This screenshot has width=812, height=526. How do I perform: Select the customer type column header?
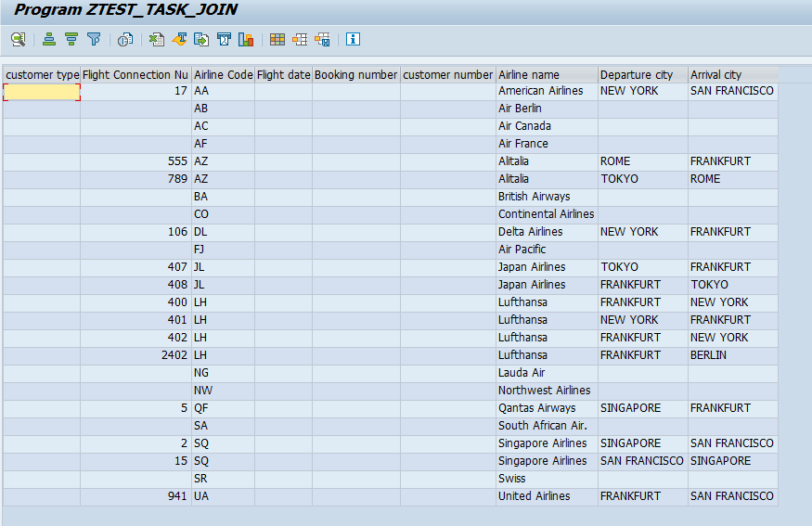(x=42, y=74)
